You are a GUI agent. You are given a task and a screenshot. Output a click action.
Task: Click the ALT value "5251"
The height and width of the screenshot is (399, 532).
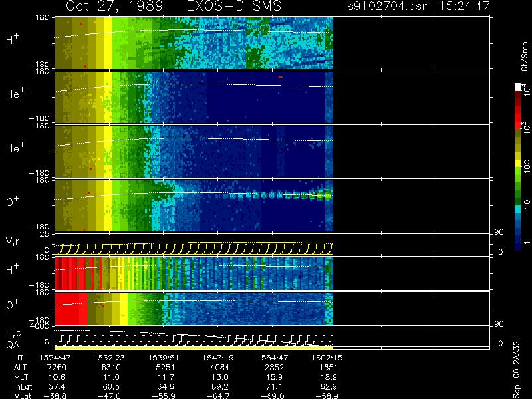(165, 368)
